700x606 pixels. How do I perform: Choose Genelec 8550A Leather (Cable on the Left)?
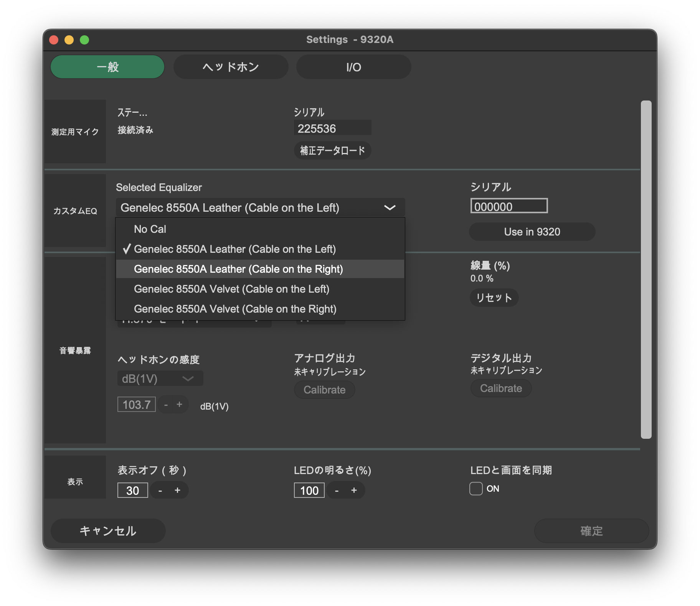point(260,249)
